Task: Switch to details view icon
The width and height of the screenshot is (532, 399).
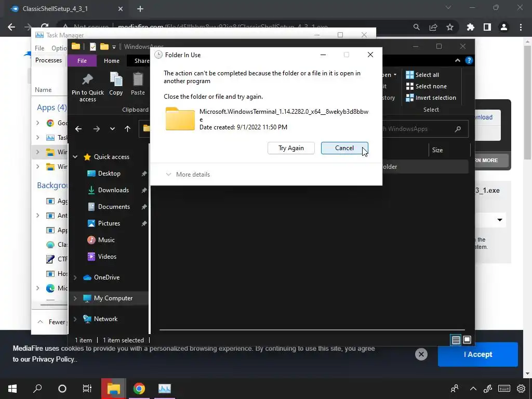Action: (x=456, y=340)
